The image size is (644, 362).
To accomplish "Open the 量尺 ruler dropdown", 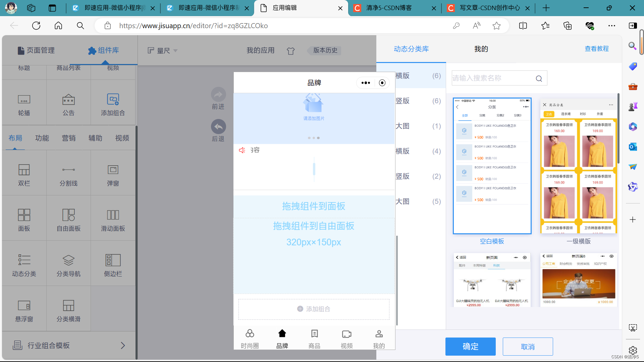I will (x=163, y=51).
